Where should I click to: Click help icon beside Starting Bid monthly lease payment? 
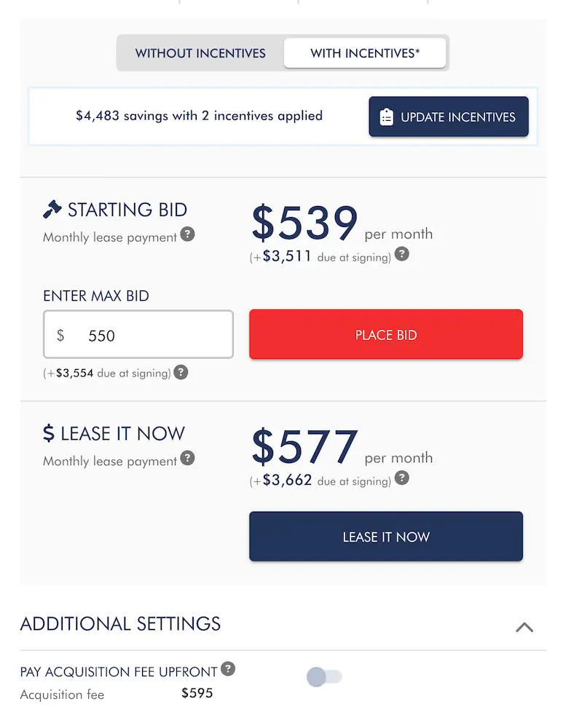[188, 235]
